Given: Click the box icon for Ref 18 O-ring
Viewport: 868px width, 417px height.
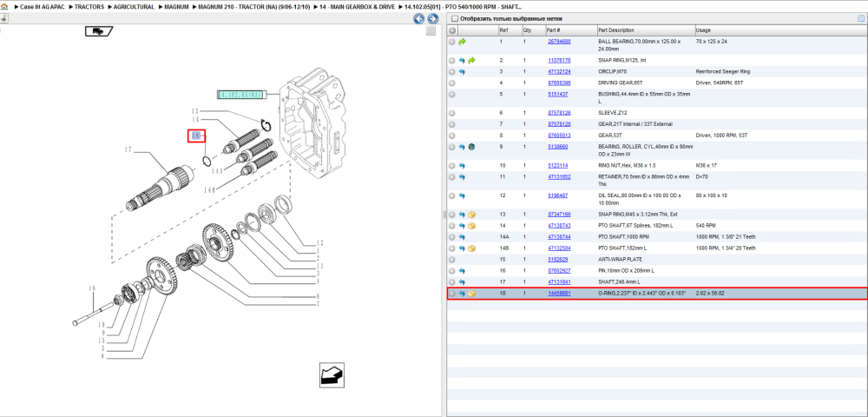Looking at the screenshot, I should click(x=471, y=294).
